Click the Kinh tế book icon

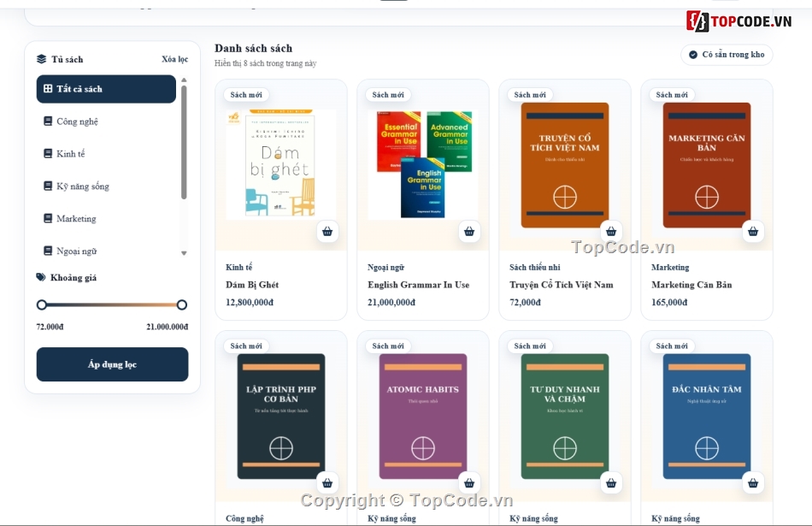(x=48, y=153)
